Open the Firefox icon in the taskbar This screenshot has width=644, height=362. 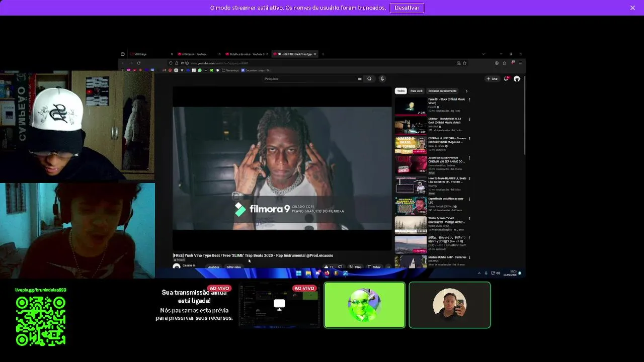click(x=327, y=274)
